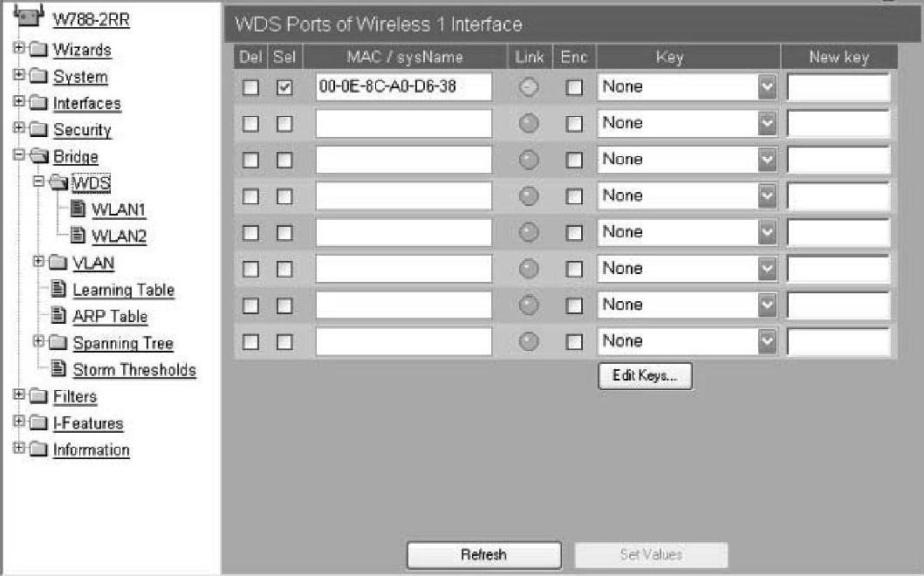Check the Del checkbox in first row

tap(251, 88)
